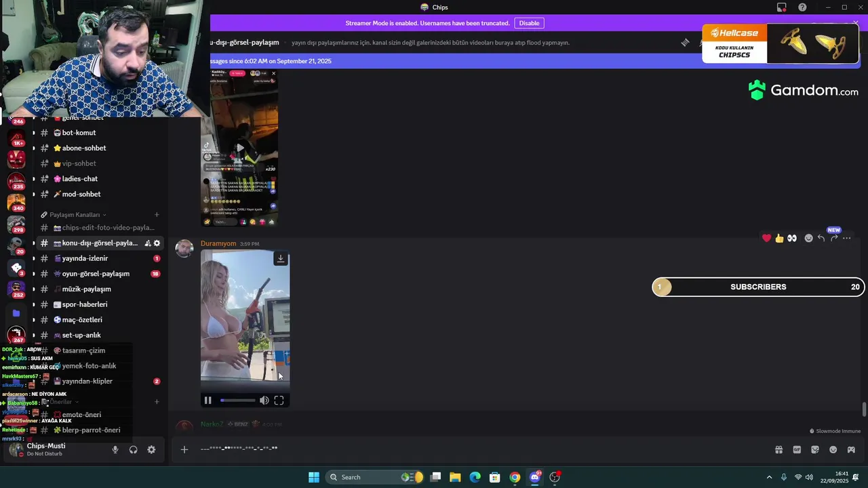Open User Settings gear
Viewport: 868px width, 488px height.
click(x=151, y=449)
